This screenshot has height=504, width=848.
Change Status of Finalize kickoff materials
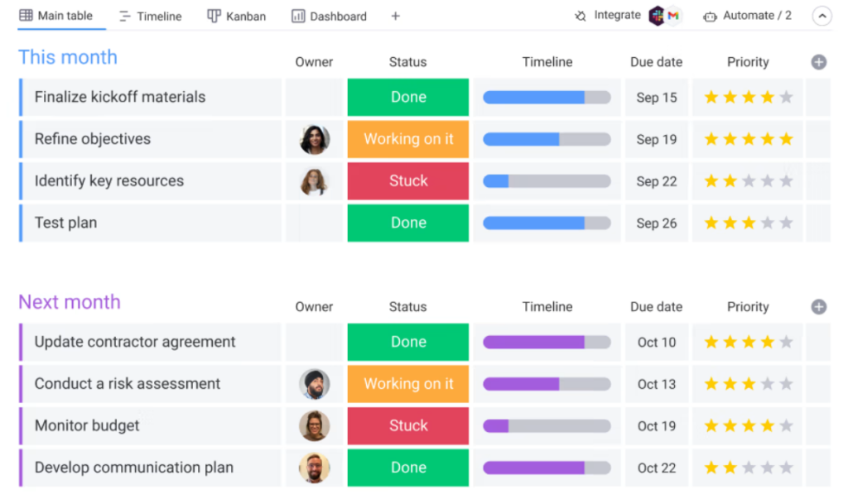click(x=408, y=97)
